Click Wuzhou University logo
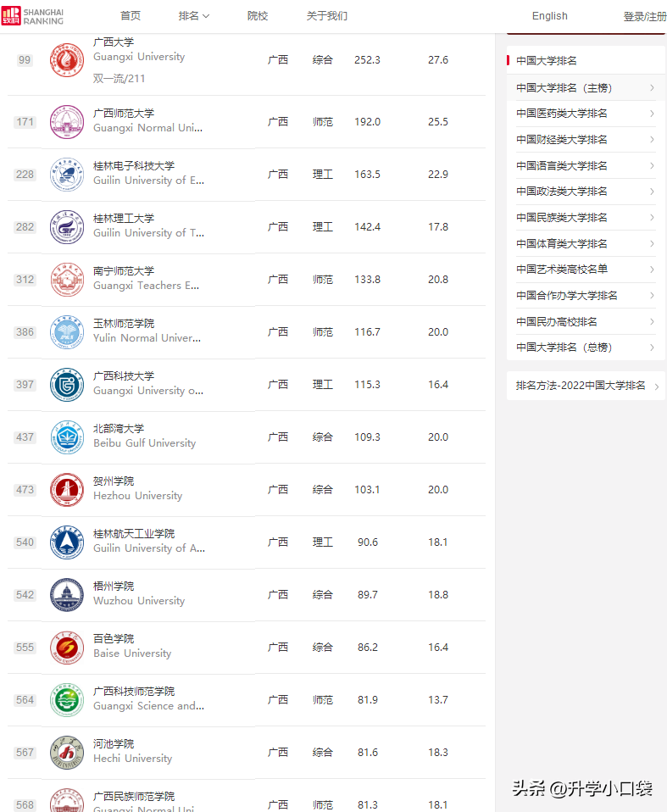This screenshot has height=812, width=667. tap(67, 595)
